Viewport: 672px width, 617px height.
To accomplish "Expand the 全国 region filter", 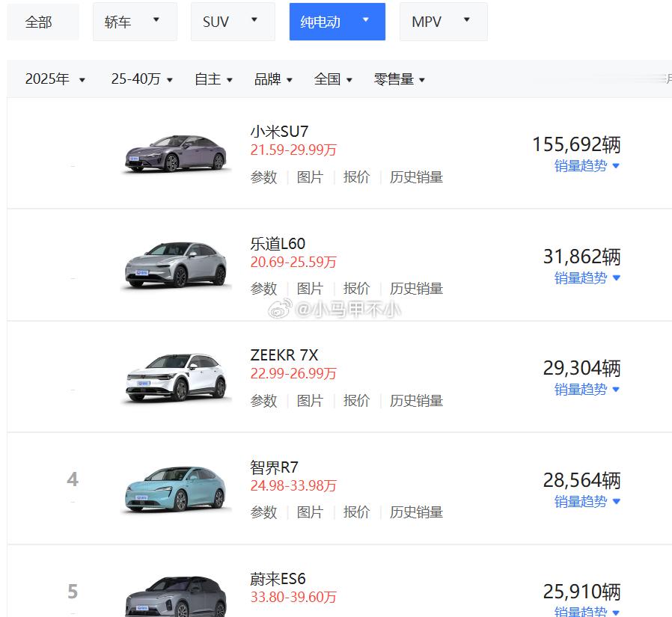I will click(333, 79).
